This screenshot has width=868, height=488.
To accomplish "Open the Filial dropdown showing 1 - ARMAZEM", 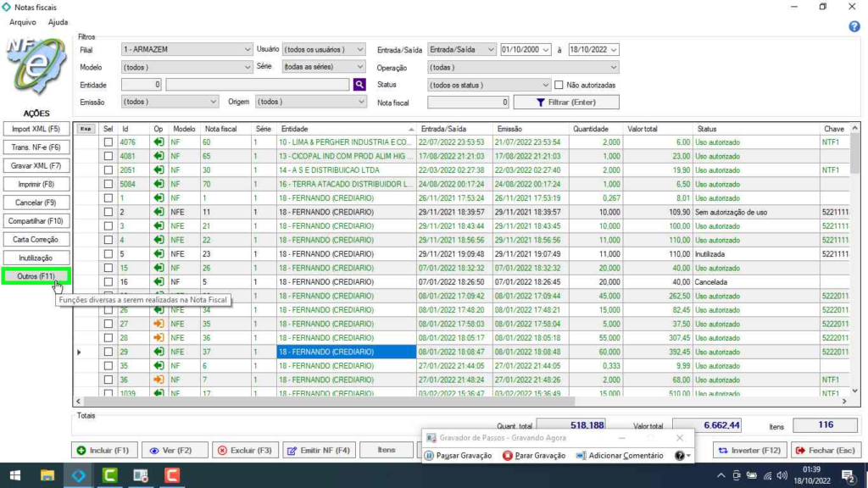I will [186, 50].
